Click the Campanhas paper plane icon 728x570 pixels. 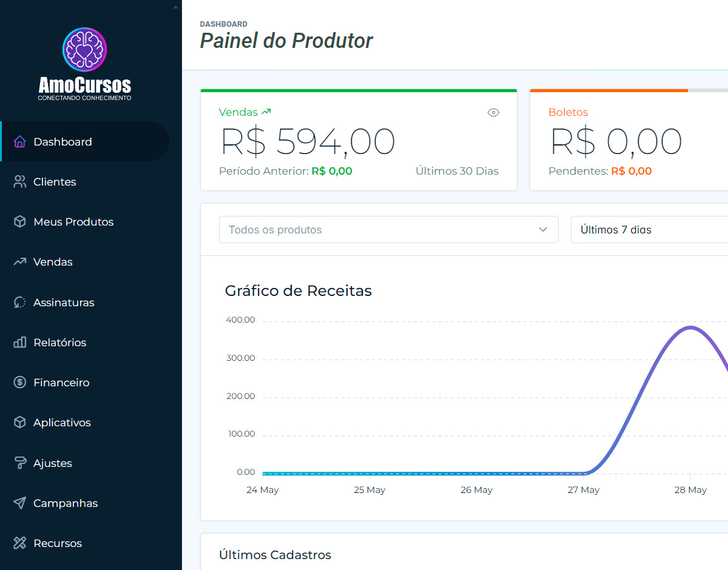click(20, 503)
